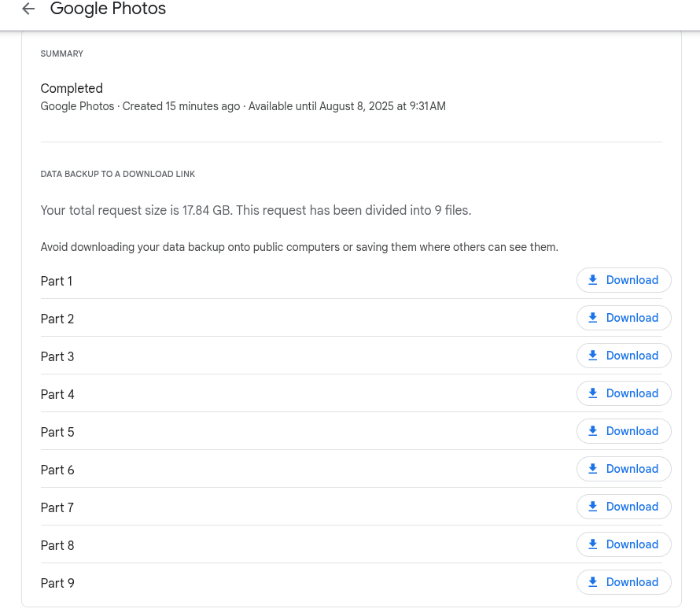Click the Part 7 label
700x616 pixels.
coord(57,507)
